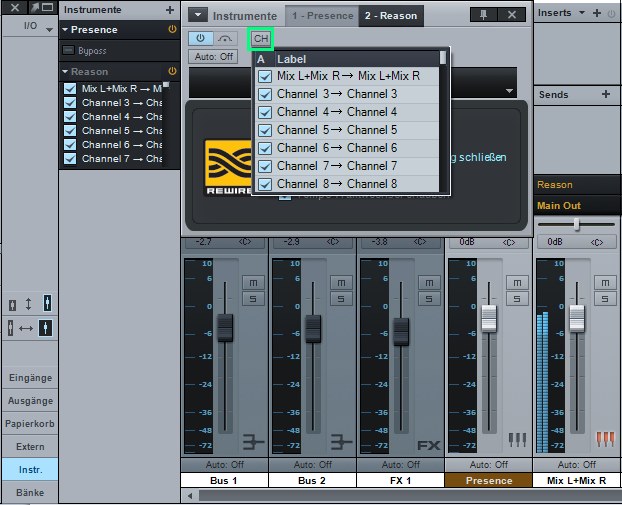622x505 pixels.
Task: Open Auto: Off menu in instrument editor
Action: click(213, 56)
